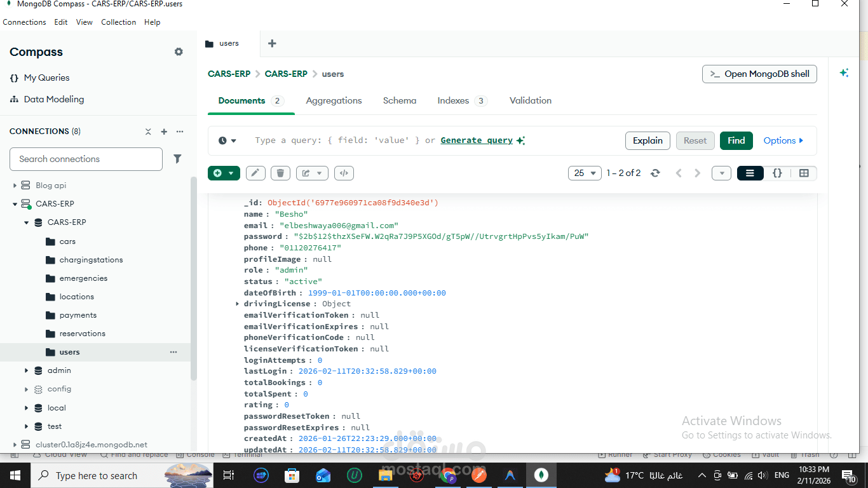Screen dimensions: 868x488
Task: Click the connections filter funnel icon
Action: pyautogui.click(x=178, y=159)
